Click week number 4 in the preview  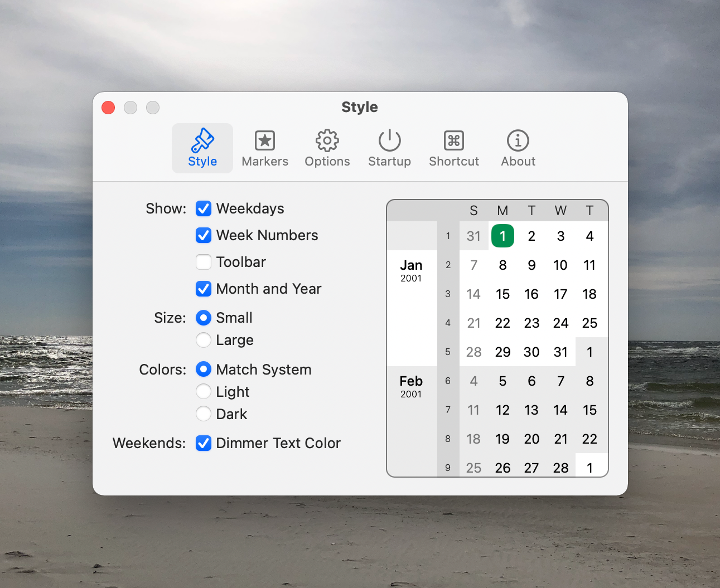(448, 323)
